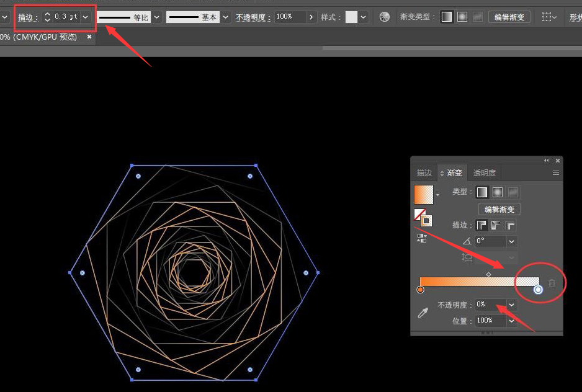Open graphic style 样式 dropdown arrow

coord(364,17)
